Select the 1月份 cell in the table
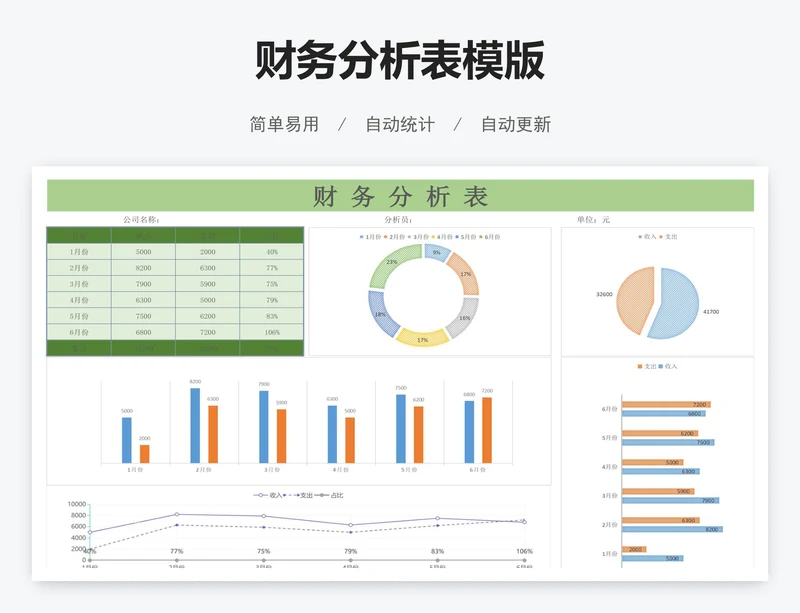Viewport: 800px width, 613px height. pyautogui.click(x=79, y=252)
